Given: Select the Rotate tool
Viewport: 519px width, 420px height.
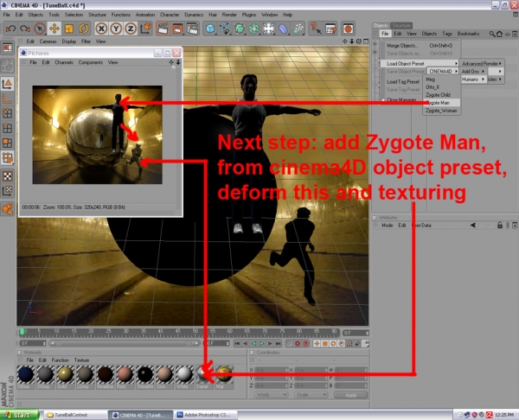Looking at the screenshot, I should click(83, 29).
